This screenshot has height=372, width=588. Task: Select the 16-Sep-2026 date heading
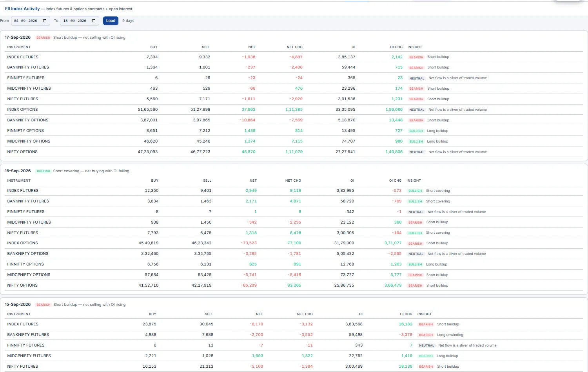18,171
